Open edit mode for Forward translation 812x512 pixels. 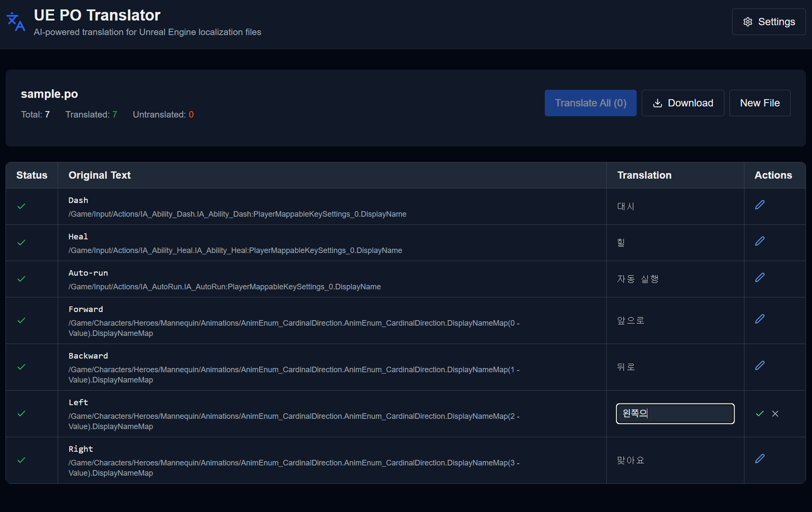pos(760,319)
